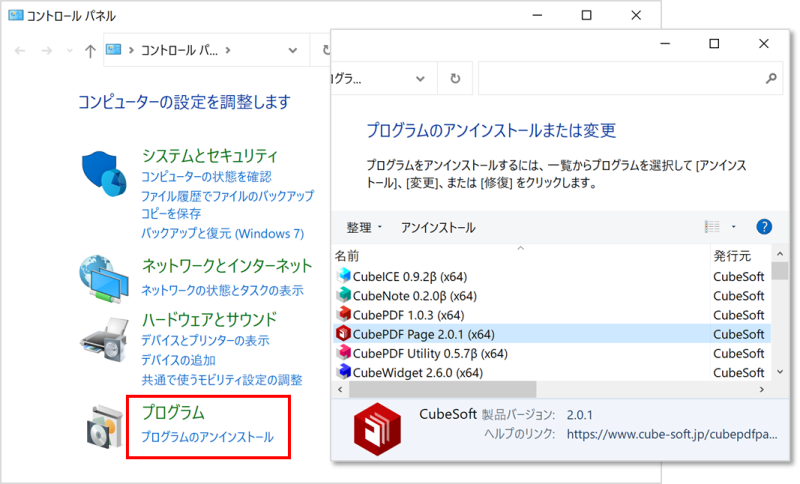The height and width of the screenshot is (484, 800).
Task: Open ネットワークとインターネット category
Action: coord(227,266)
